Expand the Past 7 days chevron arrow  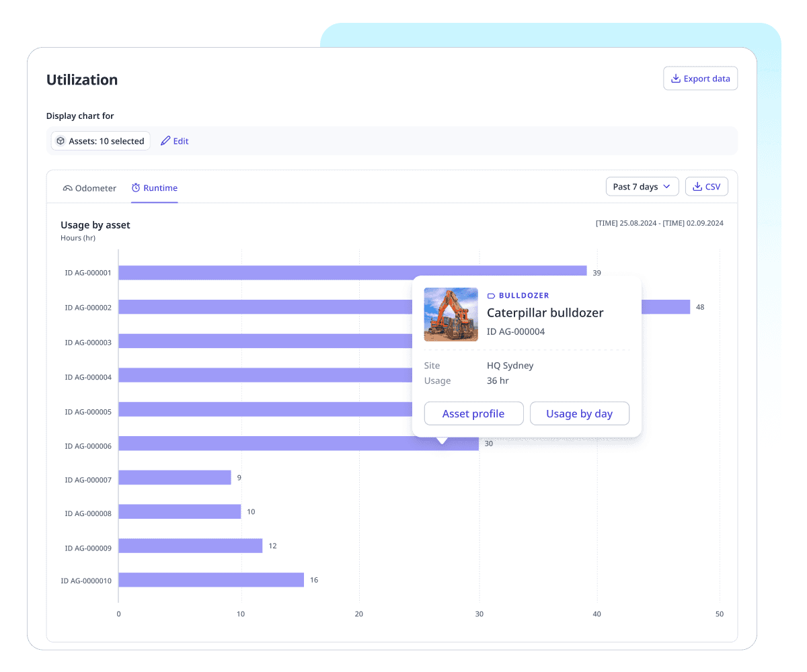pyautogui.click(x=666, y=187)
